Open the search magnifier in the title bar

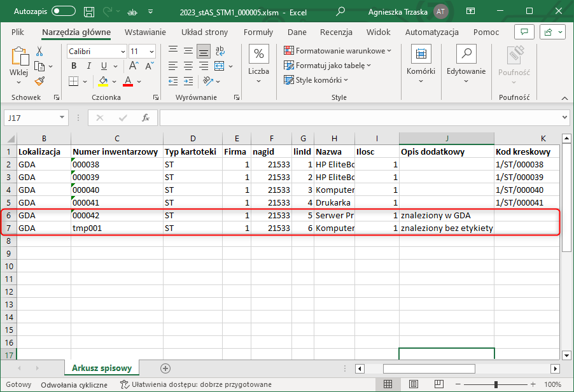tap(341, 11)
